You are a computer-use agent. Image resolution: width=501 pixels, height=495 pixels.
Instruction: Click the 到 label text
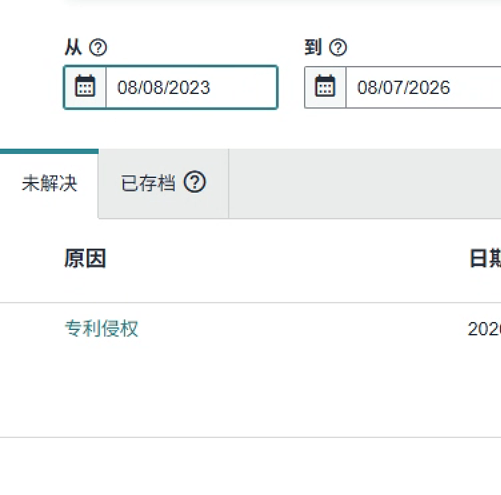[x=313, y=47]
